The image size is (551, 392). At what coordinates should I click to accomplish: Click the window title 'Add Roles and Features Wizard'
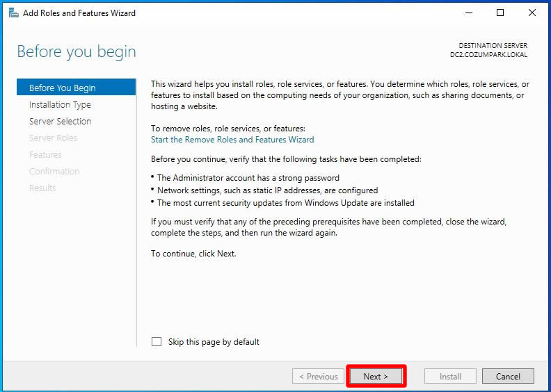[79, 13]
